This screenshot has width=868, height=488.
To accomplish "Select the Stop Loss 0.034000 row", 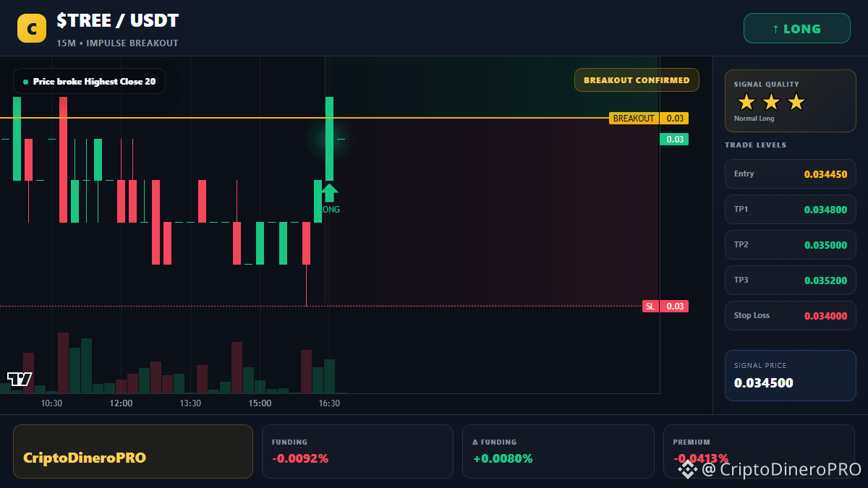I will pos(791,316).
